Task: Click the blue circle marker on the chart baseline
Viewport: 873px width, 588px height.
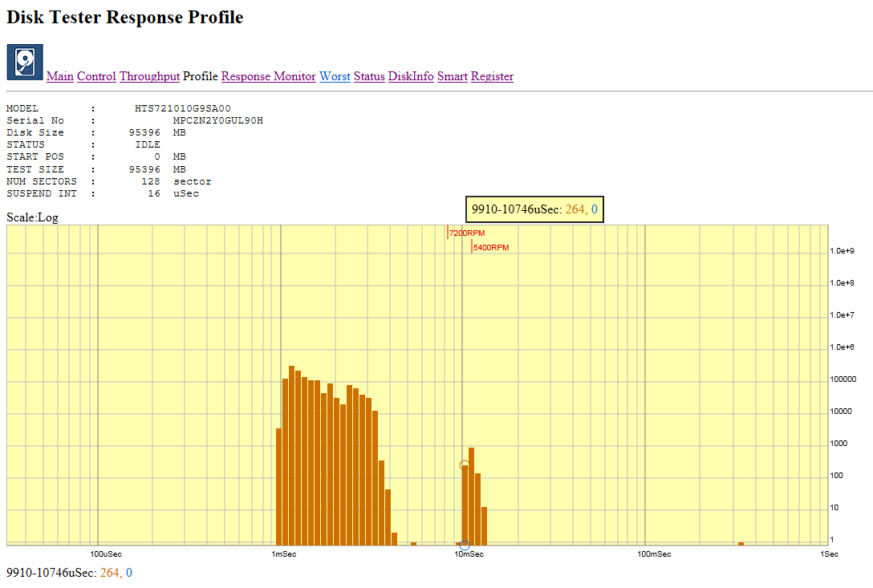Action: (465, 545)
